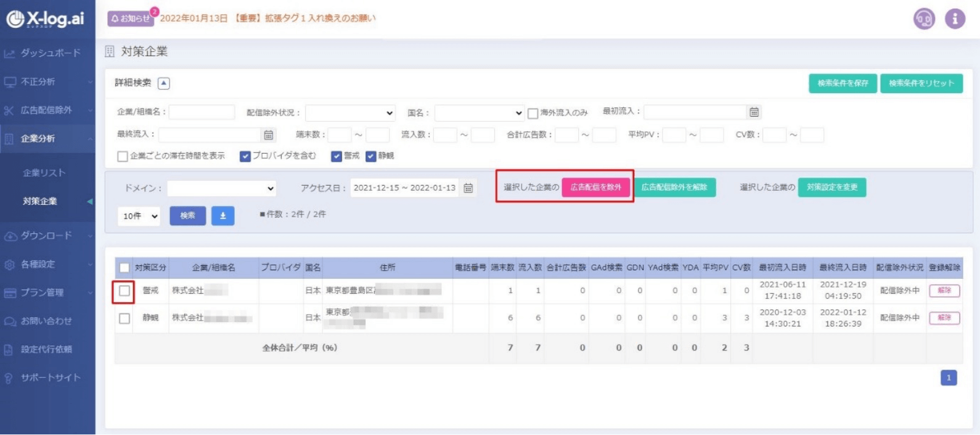The width and height of the screenshot is (980, 435).
Task: Collapse 詳細検索 with the arrow toggle
Action: (x=164, y=83)
